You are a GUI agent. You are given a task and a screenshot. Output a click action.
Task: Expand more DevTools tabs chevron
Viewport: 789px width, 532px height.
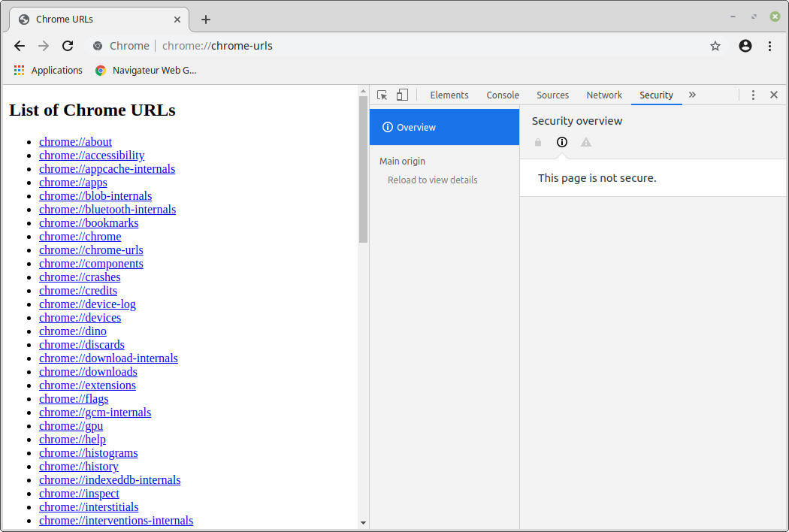(x=692, y=95)
